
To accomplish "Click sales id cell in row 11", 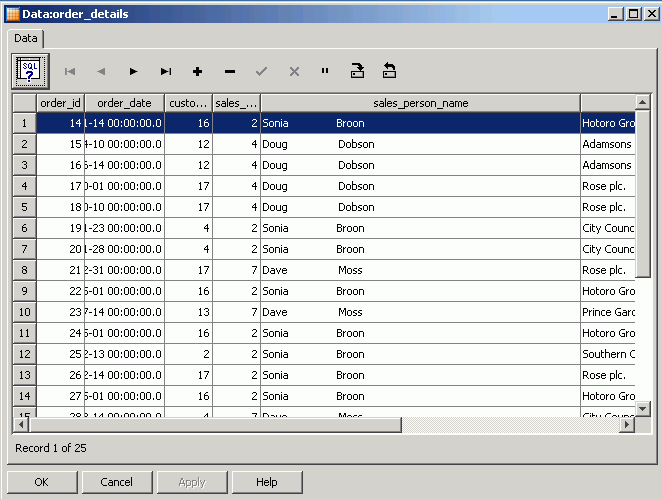I will (236, 333).
